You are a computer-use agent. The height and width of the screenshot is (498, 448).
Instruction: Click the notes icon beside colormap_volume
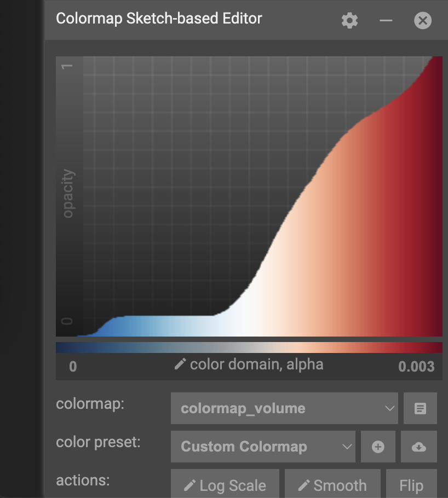point(420,408)
